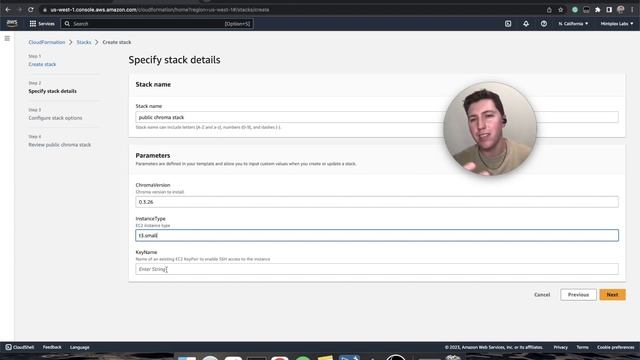Focus the AWS search box
Image resolution: width=640 pixels, height=360 pixels.
pos(157,24)
